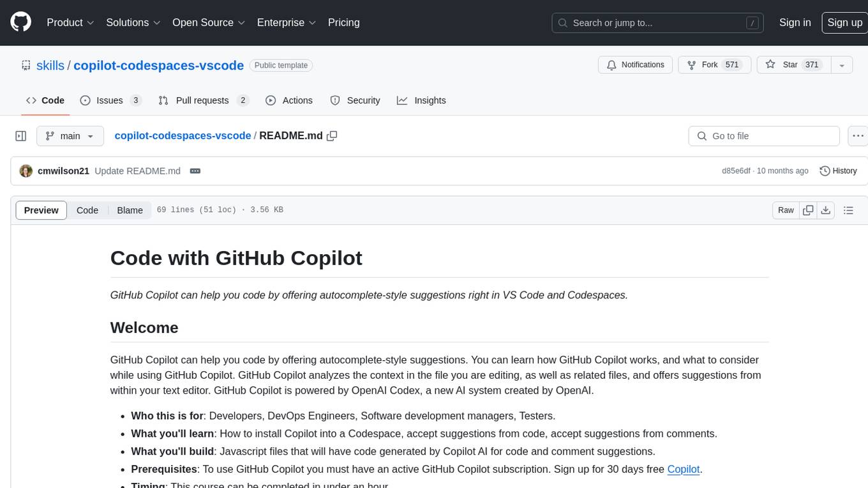Open the Update README.md commit message
The image size is (868, 488).
click(x=137, y=171)
